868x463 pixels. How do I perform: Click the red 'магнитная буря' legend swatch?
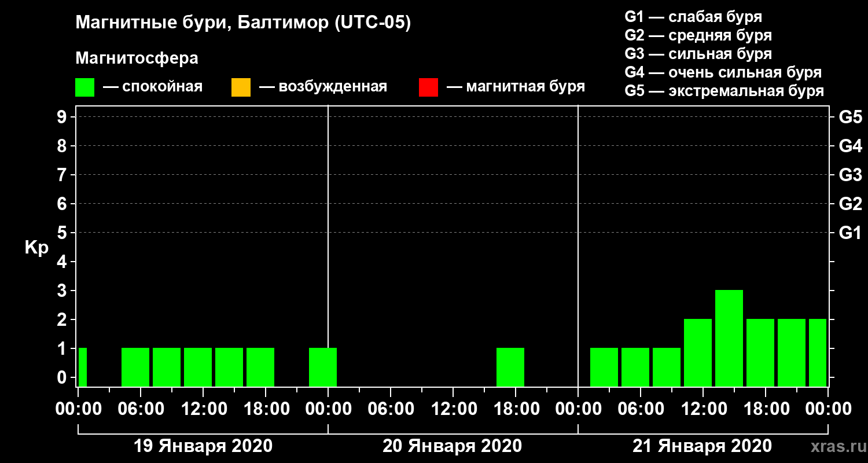click(x=429, y=87)
